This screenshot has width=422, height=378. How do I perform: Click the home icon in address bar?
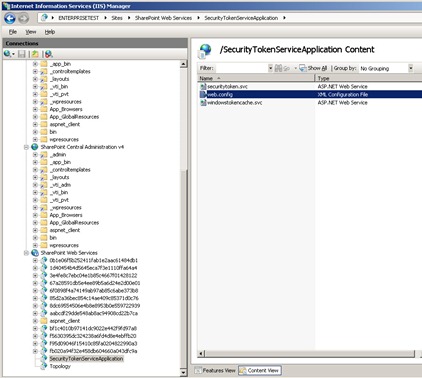44,18
